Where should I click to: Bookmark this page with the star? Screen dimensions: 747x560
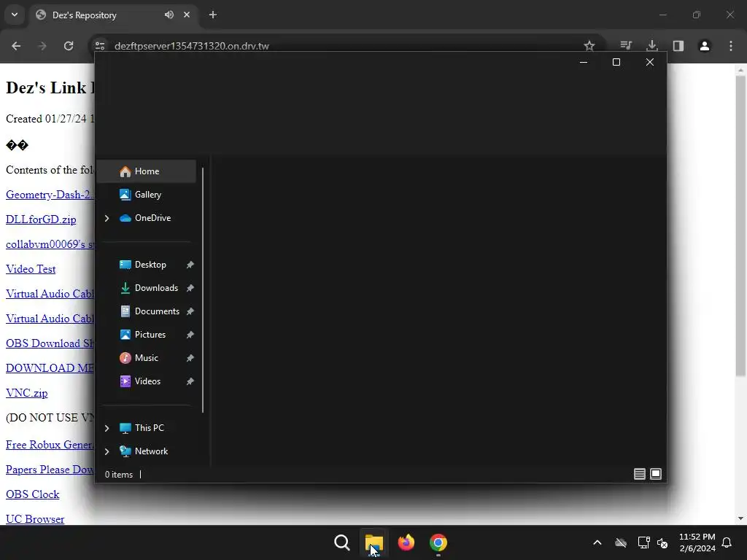click(x=589, y=46)
